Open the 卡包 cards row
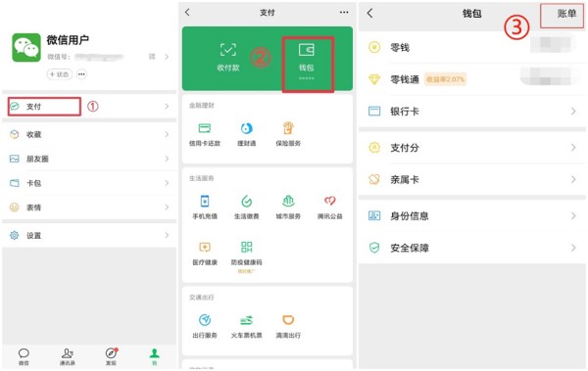This screenshot has height=371, width=588. click(x=89, y=183)
